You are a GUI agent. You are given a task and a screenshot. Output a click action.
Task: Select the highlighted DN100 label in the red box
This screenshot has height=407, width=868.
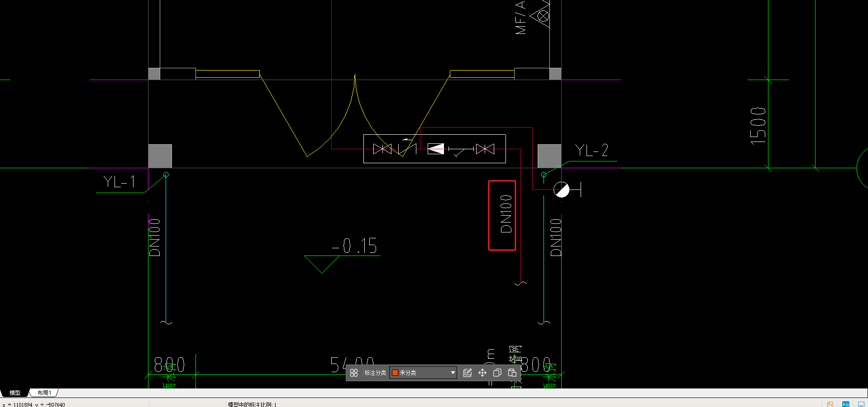[x=506, y=214]
